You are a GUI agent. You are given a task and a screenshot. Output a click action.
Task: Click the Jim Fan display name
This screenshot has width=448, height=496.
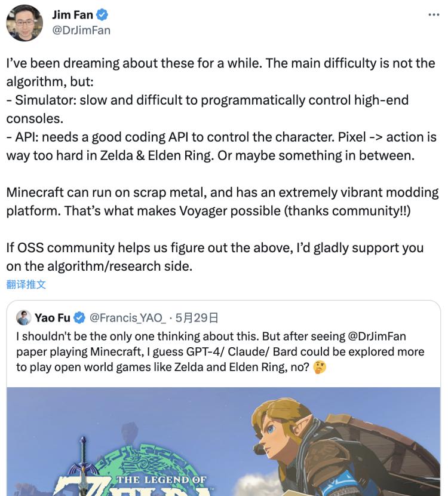69,15
